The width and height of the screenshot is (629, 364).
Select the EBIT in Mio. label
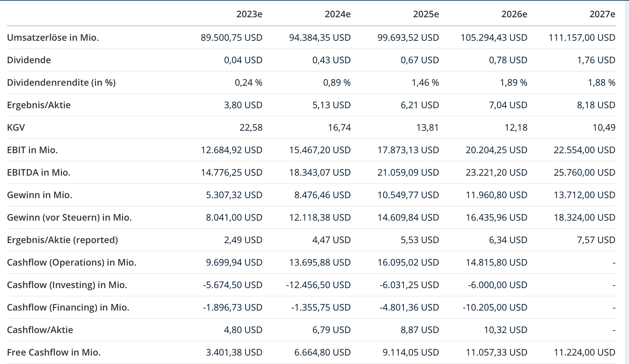32,150
